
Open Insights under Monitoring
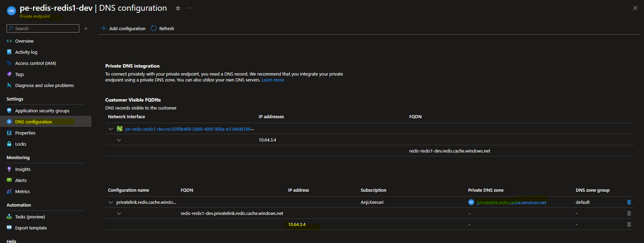(x=23, y=169)
